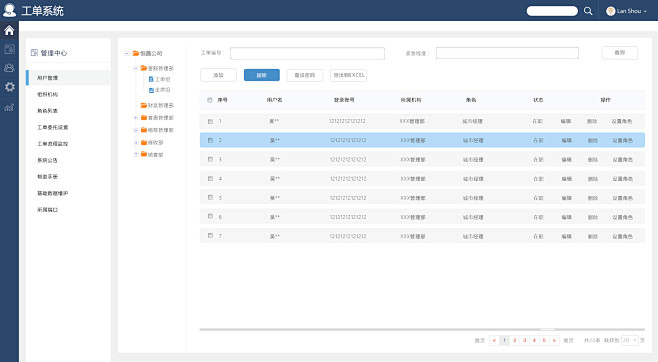This screenshot has width=658, height=362.
Task: Click the document icon beside 工单组
Action: tap(151, 79)
